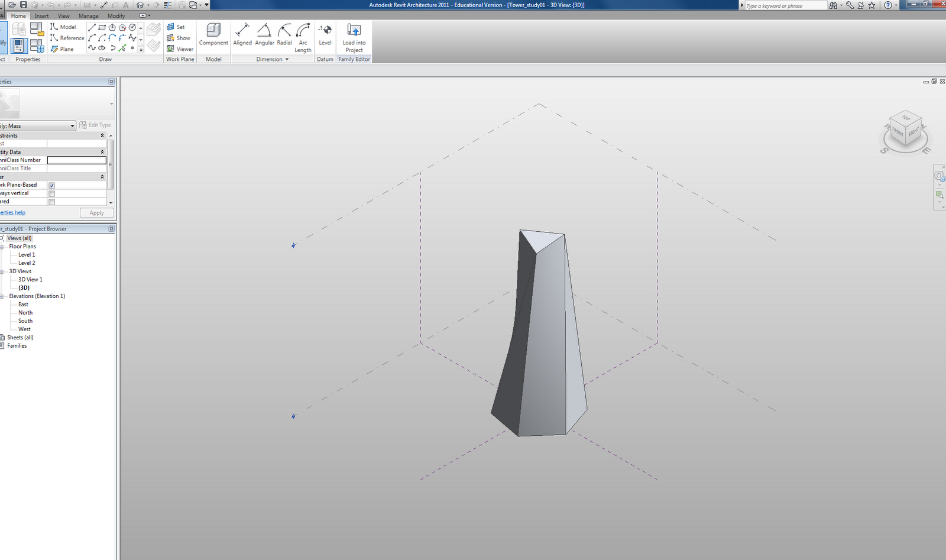Switch to the Manage ribbon tab
Viewport: 946px width, 560px height.
click(88, 16)
